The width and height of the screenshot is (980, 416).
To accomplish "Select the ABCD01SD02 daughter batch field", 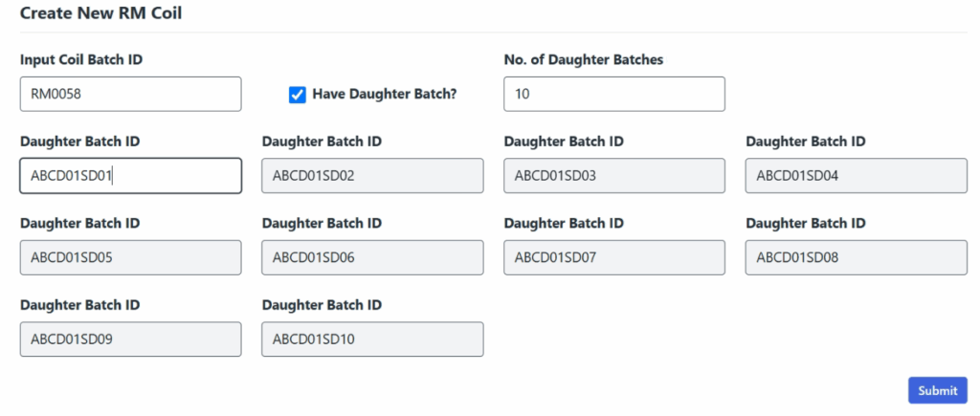I will [371, 176].
